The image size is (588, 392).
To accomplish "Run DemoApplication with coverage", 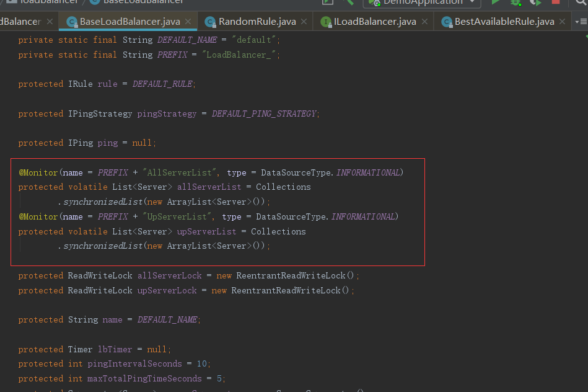I will (535, 2).
